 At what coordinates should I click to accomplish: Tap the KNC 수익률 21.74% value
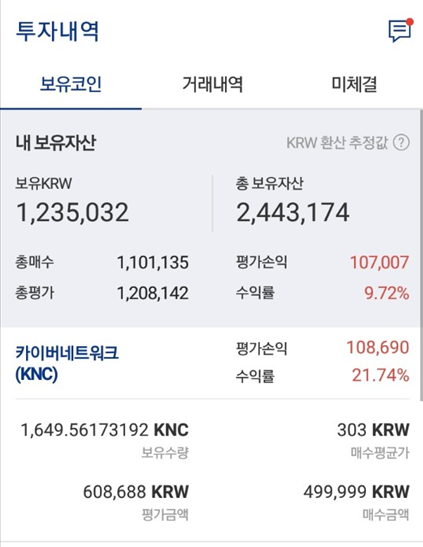tap(380, 375)
